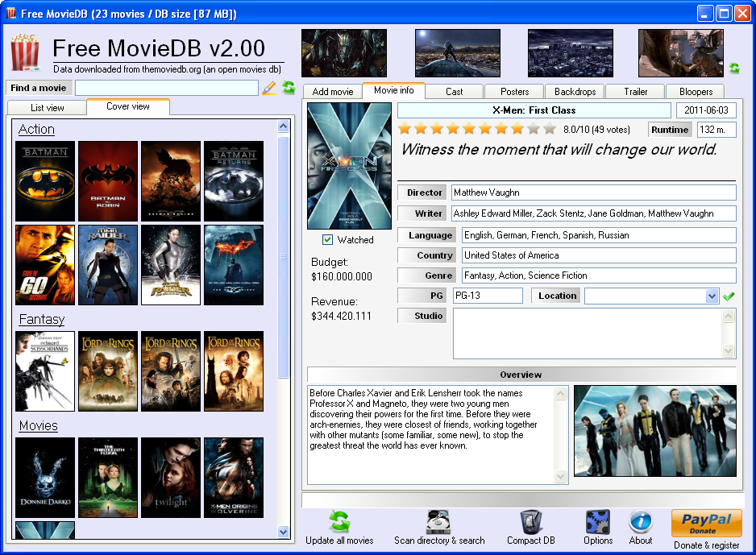Click the cover list scroll up arrow
Viewport: 756px width, 555px height.
[284, 126]
